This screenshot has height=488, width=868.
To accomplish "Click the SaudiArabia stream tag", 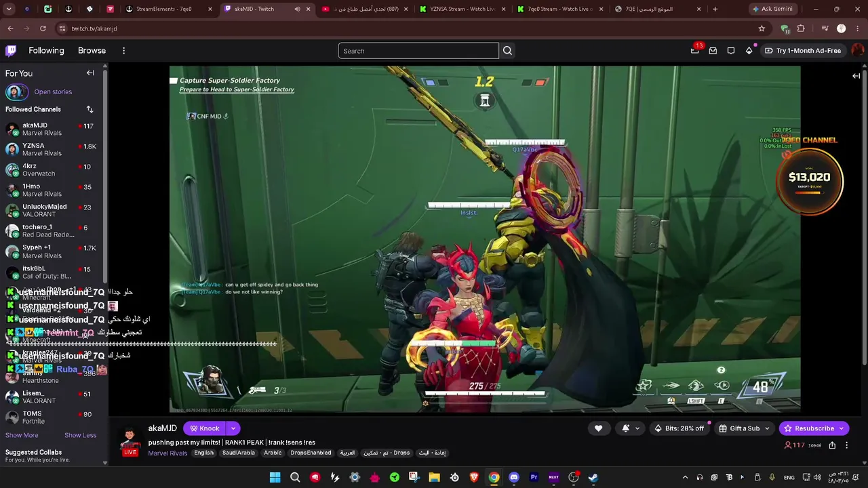I will tap(239, 453).
